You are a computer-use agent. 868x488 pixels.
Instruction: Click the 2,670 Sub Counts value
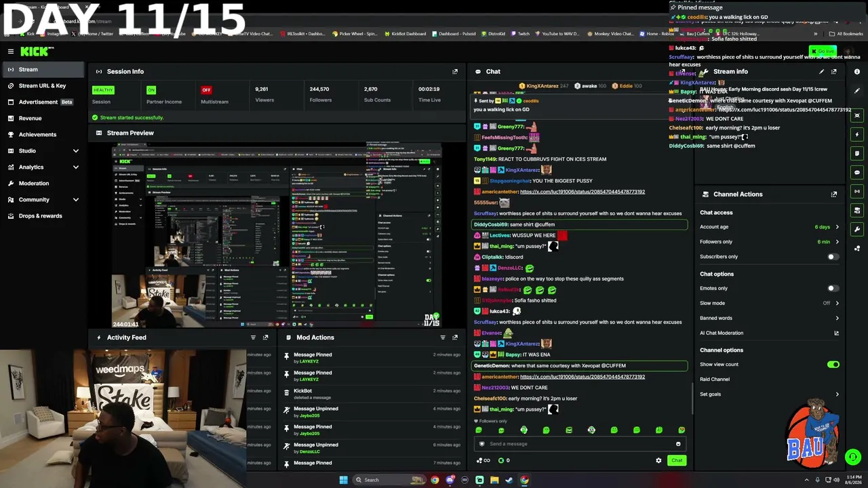click(x=370, y=89)
